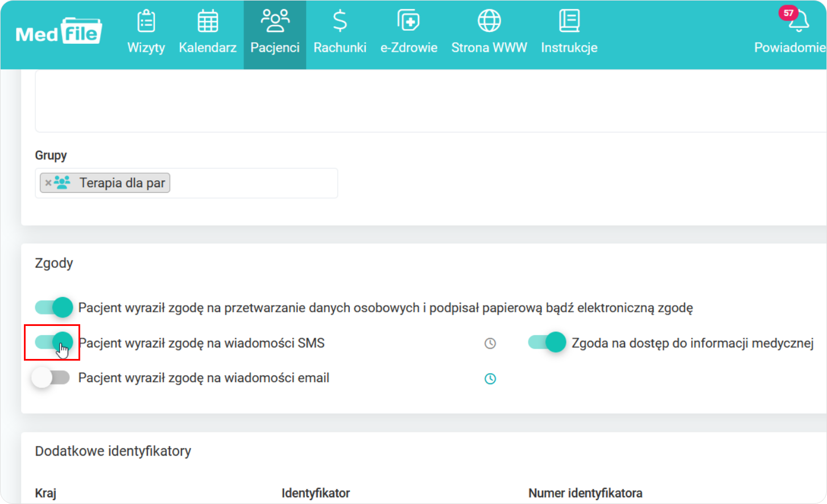Toggle personal data processing consent switch
This screenshot has height=504, width=827.
(54, 308)
